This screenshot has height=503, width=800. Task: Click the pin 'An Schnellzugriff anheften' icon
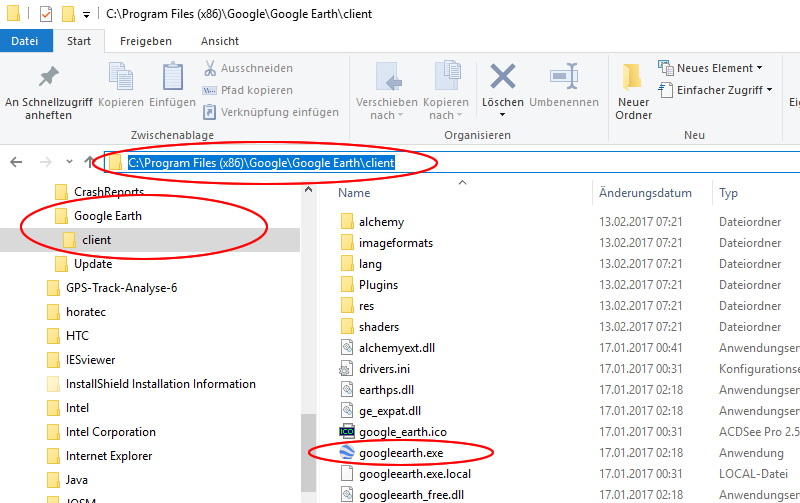coord(48,78)
